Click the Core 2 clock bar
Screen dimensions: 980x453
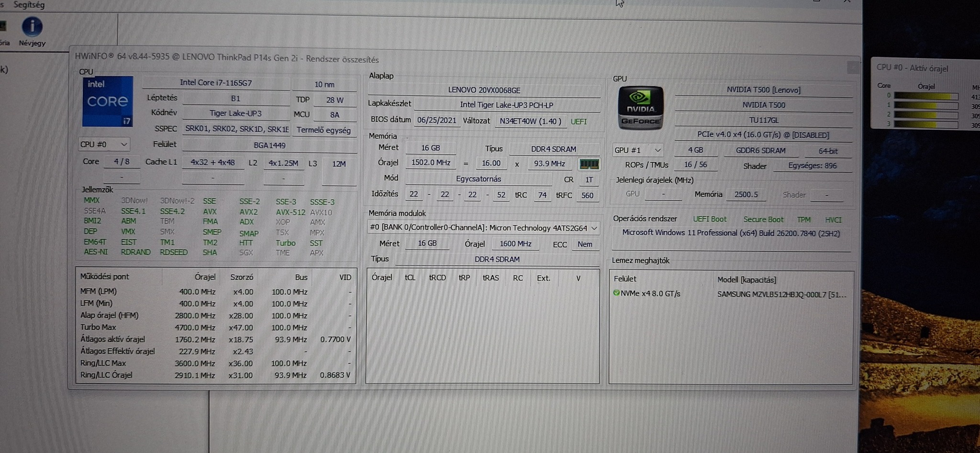(x=926, y=115)
